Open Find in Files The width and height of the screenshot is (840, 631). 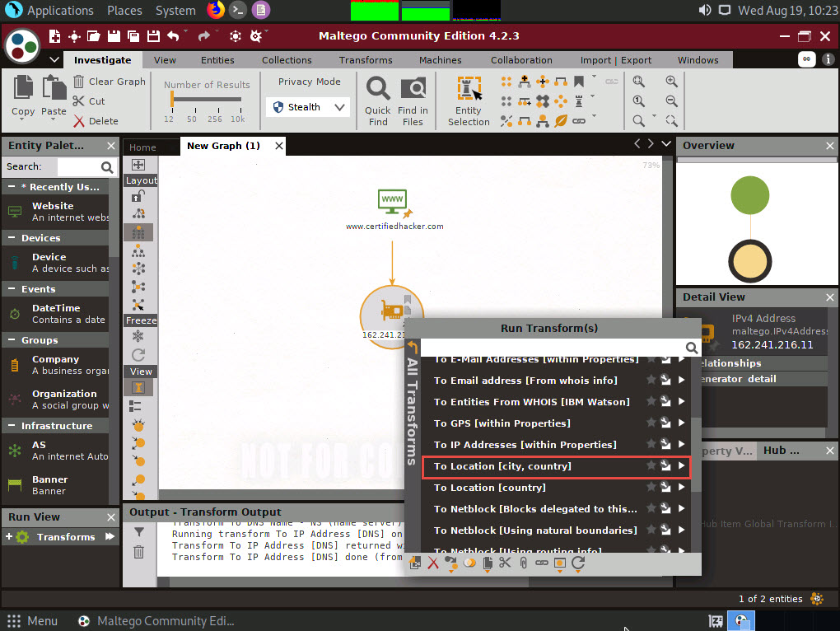413,100
